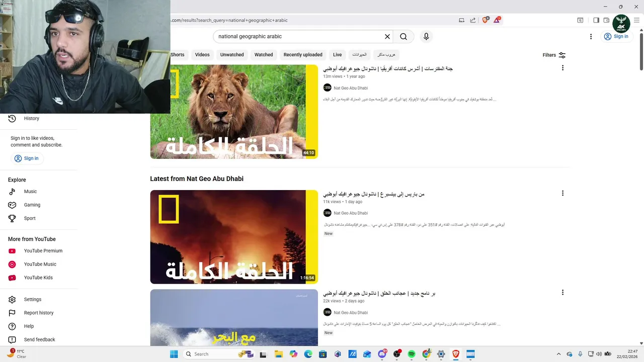Image resolution: width=644 pixels, height=362 pixels.
Task: Open the ocean wave video thumbnail
Action: [x=234, y=317]
